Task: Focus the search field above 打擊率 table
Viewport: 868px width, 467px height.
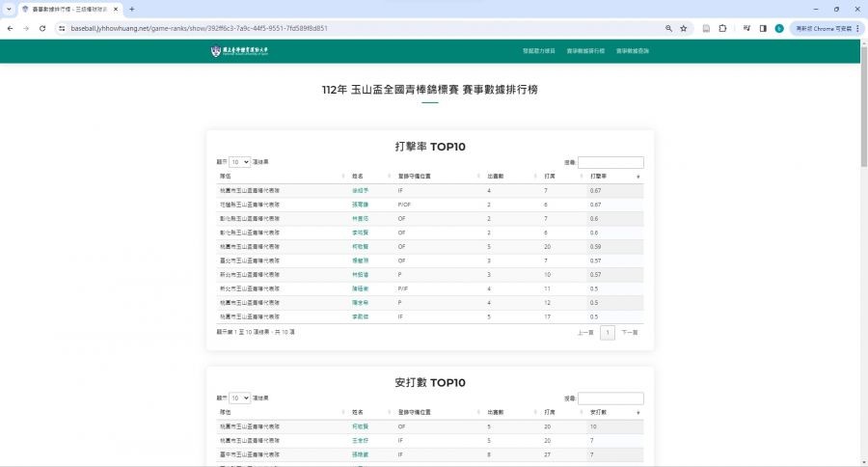Action: [x=610, y=162]
